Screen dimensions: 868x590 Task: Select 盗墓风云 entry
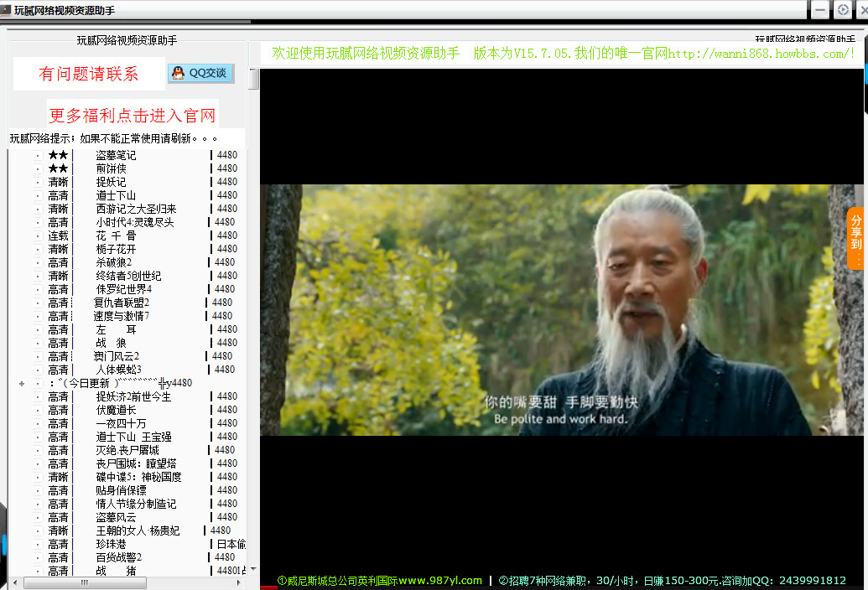click(116, 518)
